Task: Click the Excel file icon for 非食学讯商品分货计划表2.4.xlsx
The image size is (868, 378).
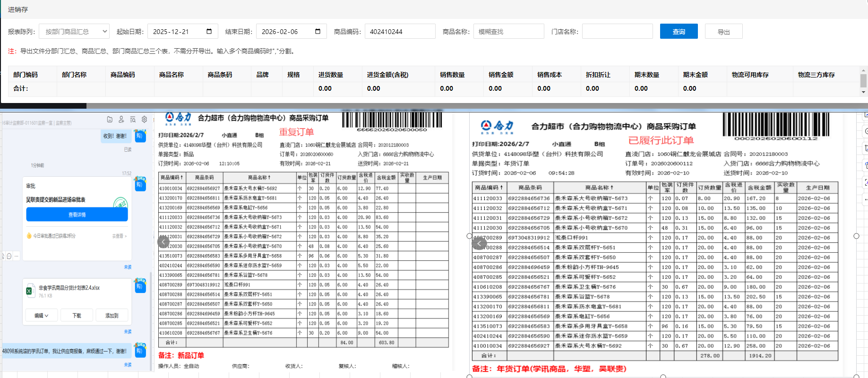Action: [x=29, y=291]
